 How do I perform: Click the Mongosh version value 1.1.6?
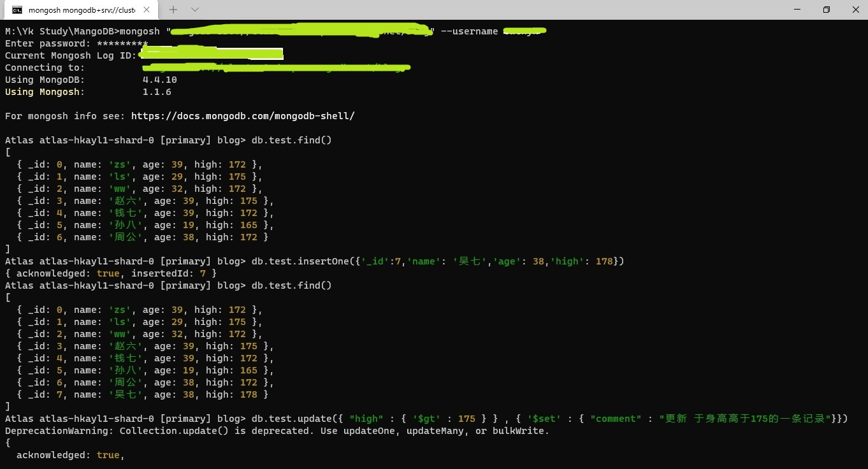coord(157,92)
